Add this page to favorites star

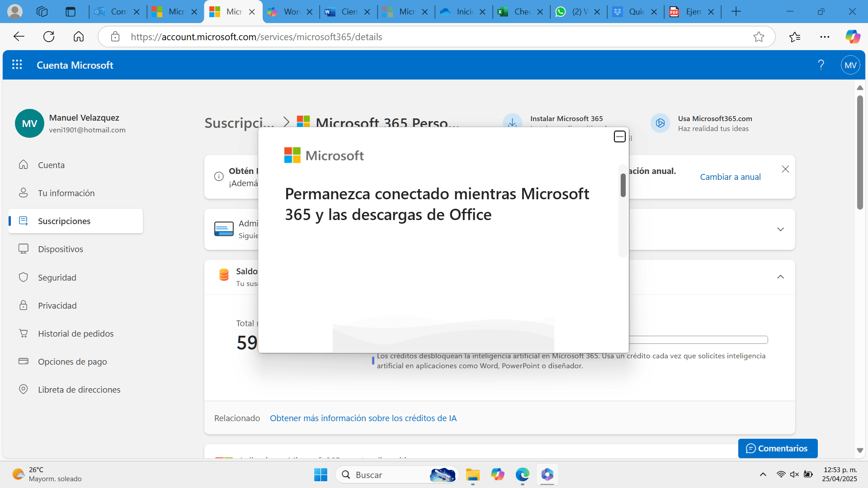pos(759,37)
